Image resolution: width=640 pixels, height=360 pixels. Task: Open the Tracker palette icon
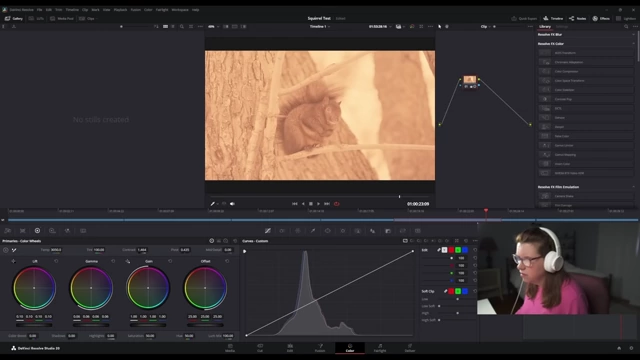[343, 231]
